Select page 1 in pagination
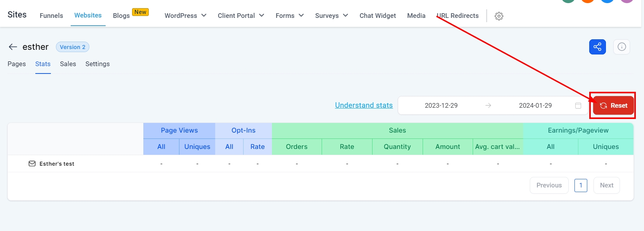The width and height of the screenshot is (644, 231). tap(581, 185)
